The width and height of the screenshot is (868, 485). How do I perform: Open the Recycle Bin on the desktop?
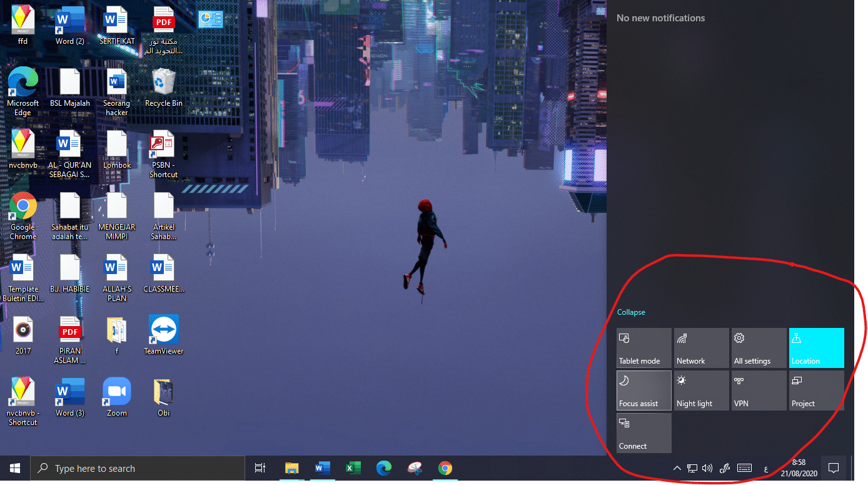[x=163, y=88]
